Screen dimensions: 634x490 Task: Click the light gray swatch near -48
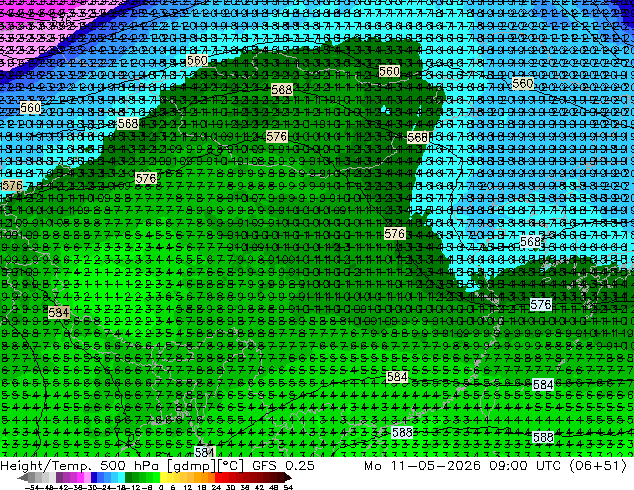(x=46, y=477)
